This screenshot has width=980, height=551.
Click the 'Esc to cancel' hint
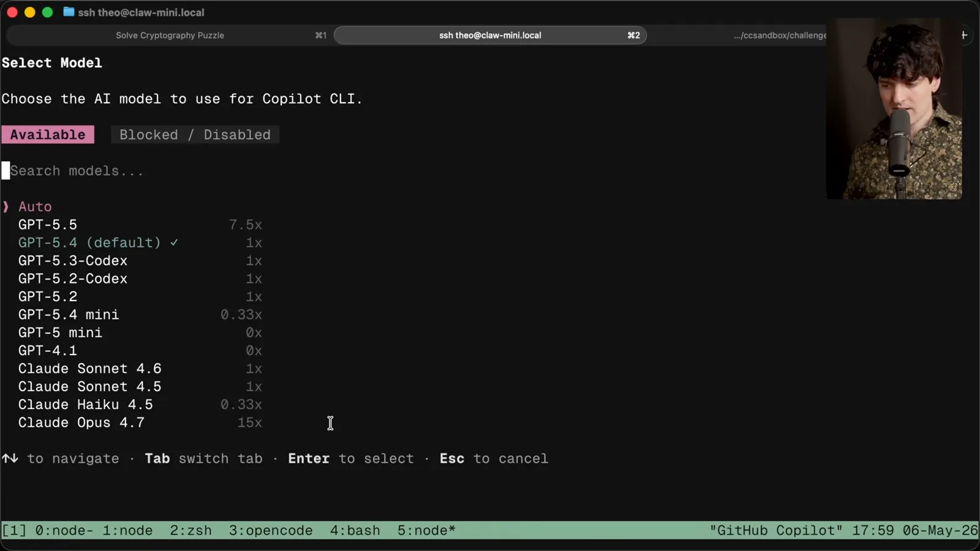pos(494,459)
